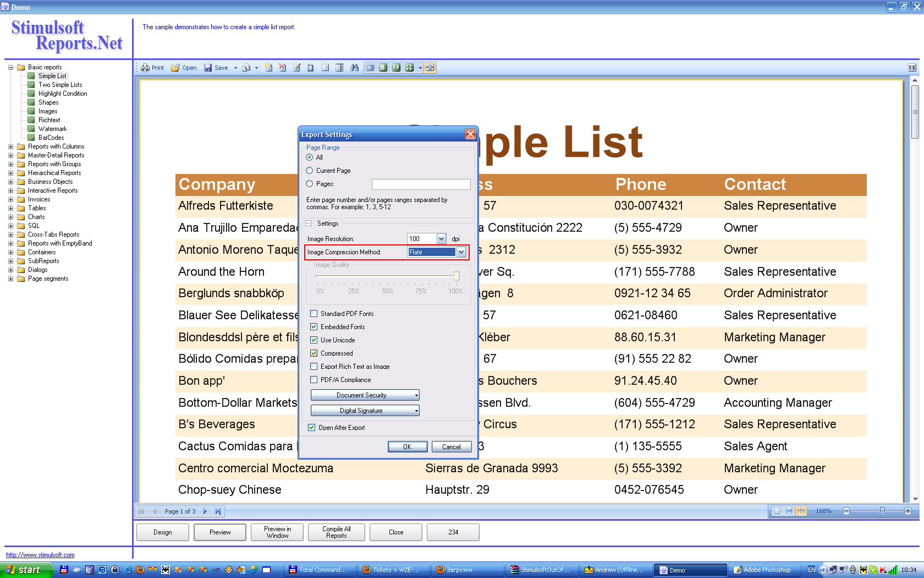The image size is (924, 578).
Task: Click the Image Quality slider handle
Action: tap(457, 276)
